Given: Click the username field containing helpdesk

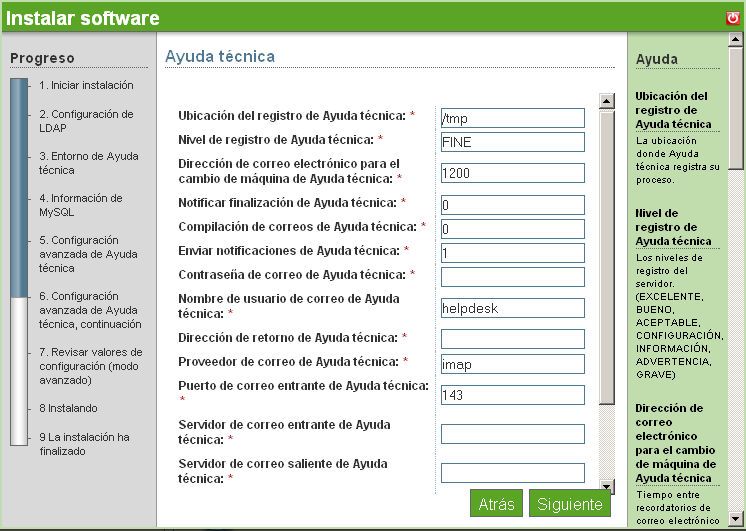Looking at the screenshot, I should click(x=512, y=308).
